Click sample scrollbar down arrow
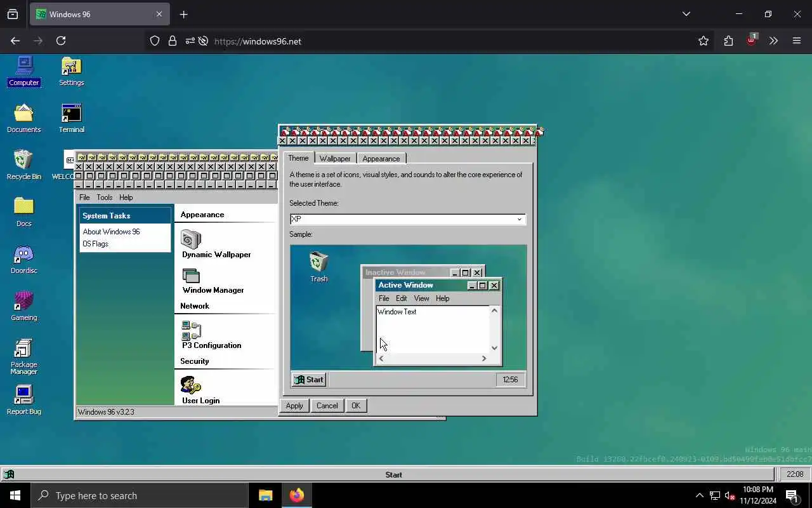This screenshot has width=812, height=508. click(x=495, y=347)
